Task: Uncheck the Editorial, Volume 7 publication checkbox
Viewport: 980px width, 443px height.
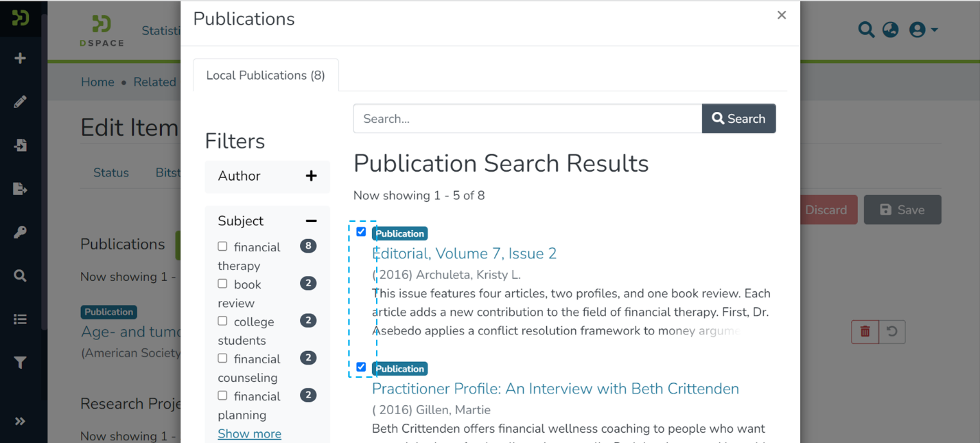Action: click(361, 232)
